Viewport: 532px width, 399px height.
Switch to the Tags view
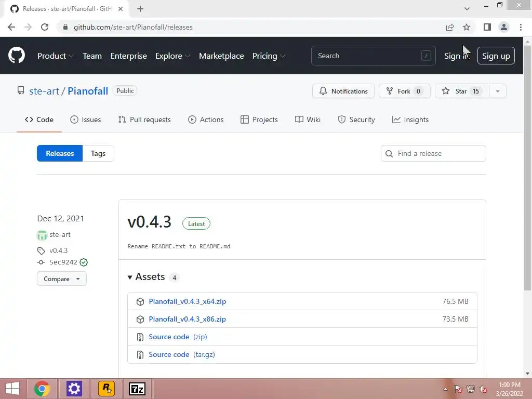click(98, 153)
